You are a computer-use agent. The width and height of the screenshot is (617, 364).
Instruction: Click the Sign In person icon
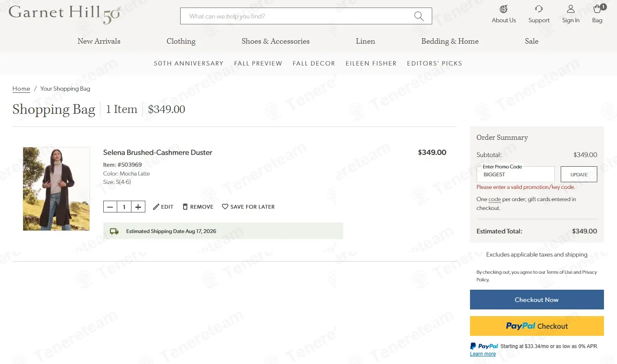click(570, 9)
